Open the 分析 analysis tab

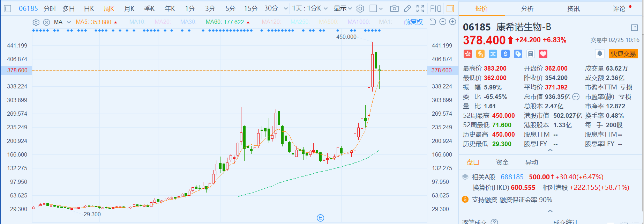(x=527, y=9)
